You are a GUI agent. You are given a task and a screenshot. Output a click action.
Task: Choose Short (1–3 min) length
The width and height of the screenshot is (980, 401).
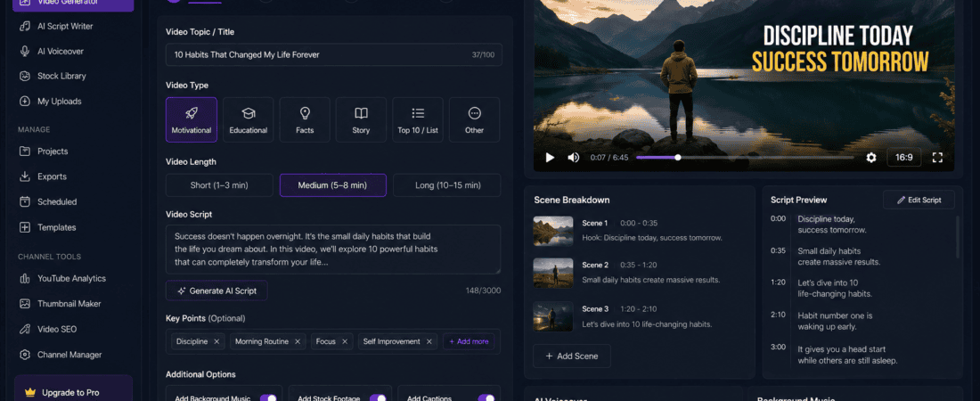[x=219, y=185]
